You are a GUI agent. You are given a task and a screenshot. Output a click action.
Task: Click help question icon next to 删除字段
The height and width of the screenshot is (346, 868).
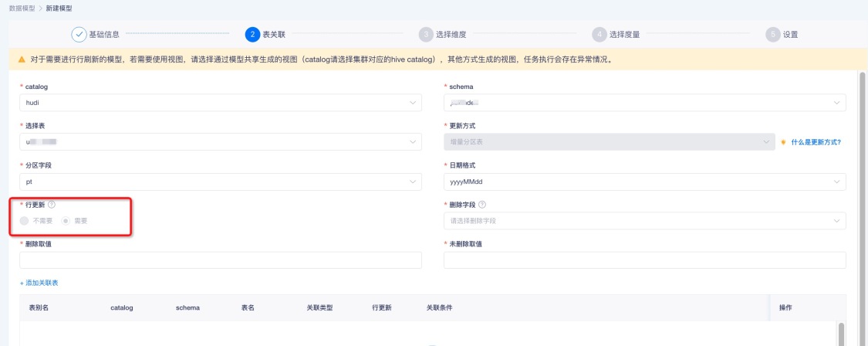coord(481,205)
